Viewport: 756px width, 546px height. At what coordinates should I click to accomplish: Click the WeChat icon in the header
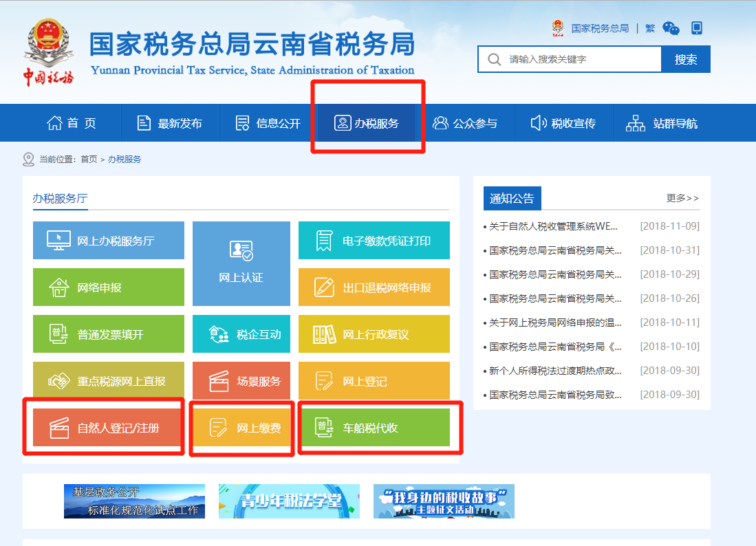click(671, 28)
